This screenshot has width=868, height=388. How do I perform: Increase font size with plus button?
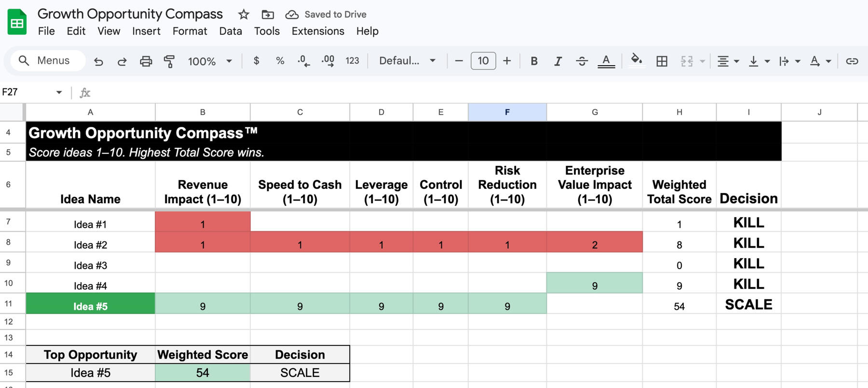coord(507,61)
